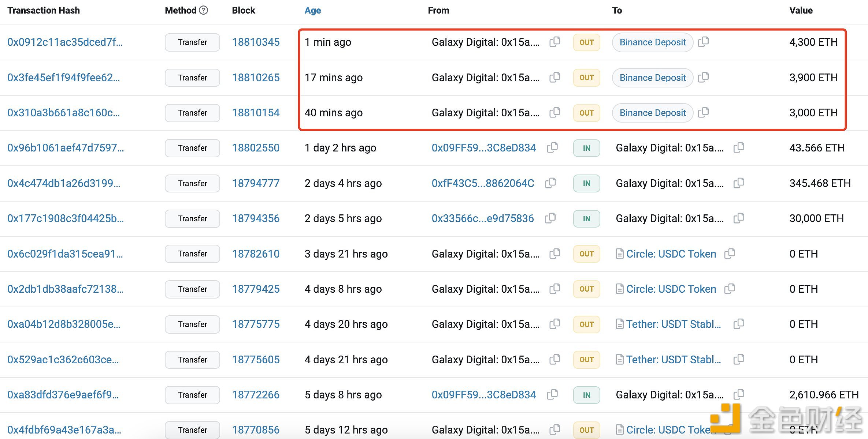This screenshot has height=439, width=868.
Task: Copy Galaxy Digital recipient in 345.468 ETH row
Action: coord(739,183)
